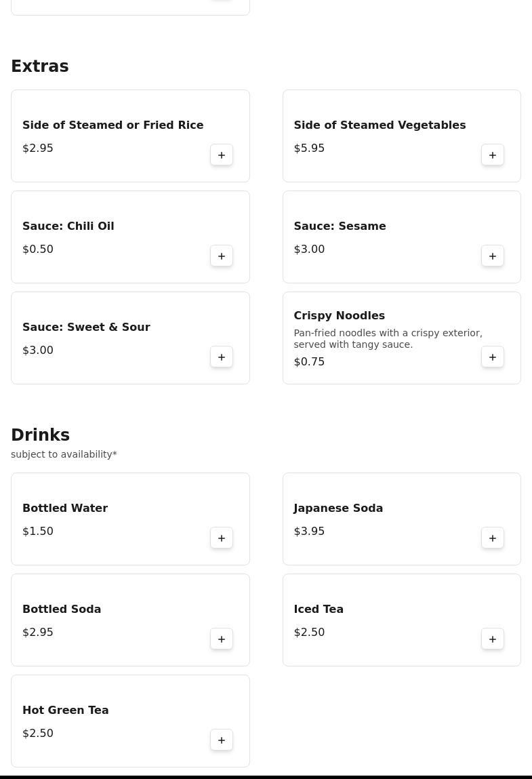Add Japanese Soda using plus icon
This screenshot has height=779, width=532.
[x=493, y=538]
